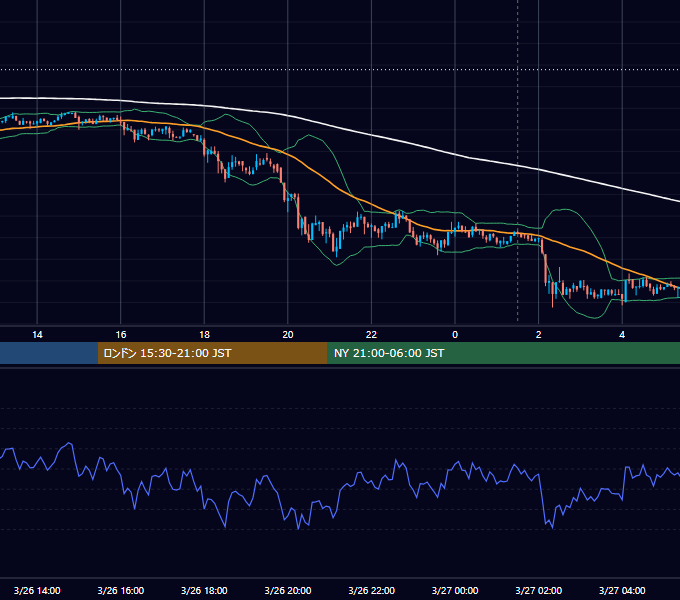
Task: Click the 3/26 16:00 date label
Action: click(x=121, y=590)
